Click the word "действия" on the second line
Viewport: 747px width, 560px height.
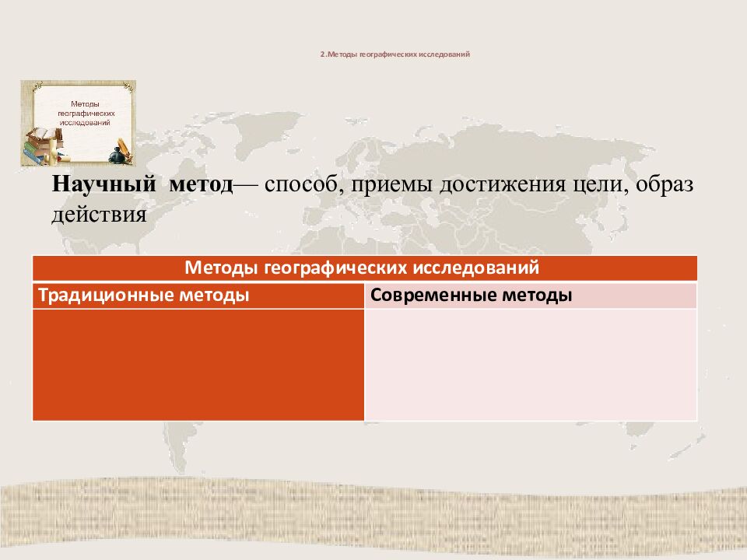coord(99,214)
